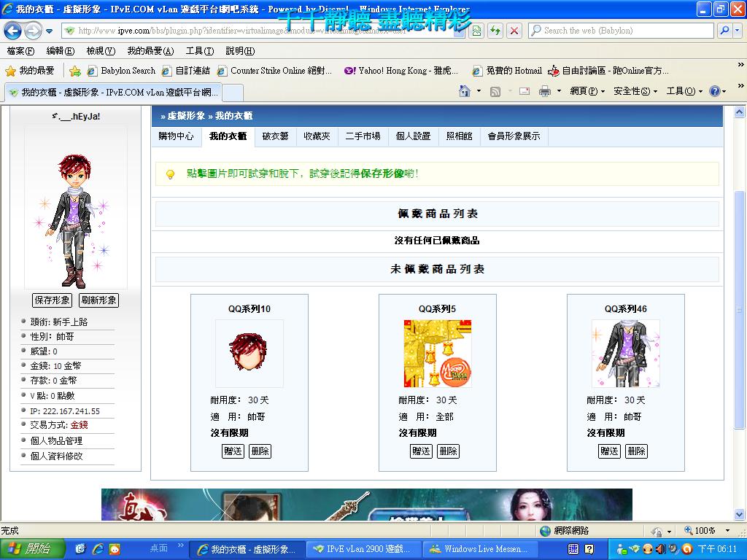Open the 個人資料修改 link

(x=57, y=456)
